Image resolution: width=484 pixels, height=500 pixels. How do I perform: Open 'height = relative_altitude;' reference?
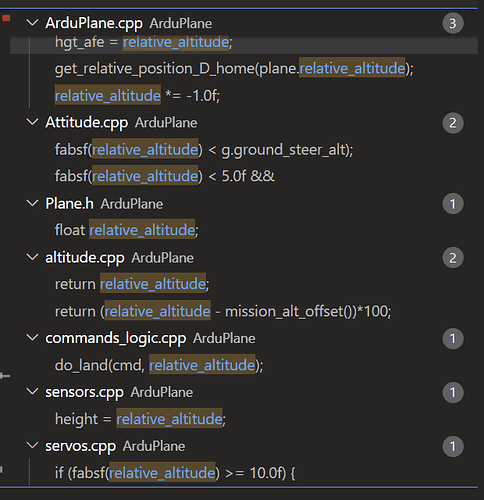coord(140,419)
